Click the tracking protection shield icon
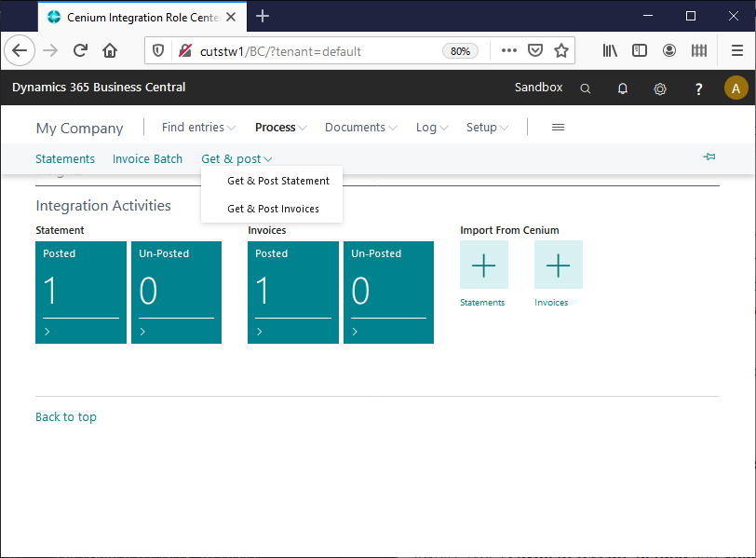 158,50
